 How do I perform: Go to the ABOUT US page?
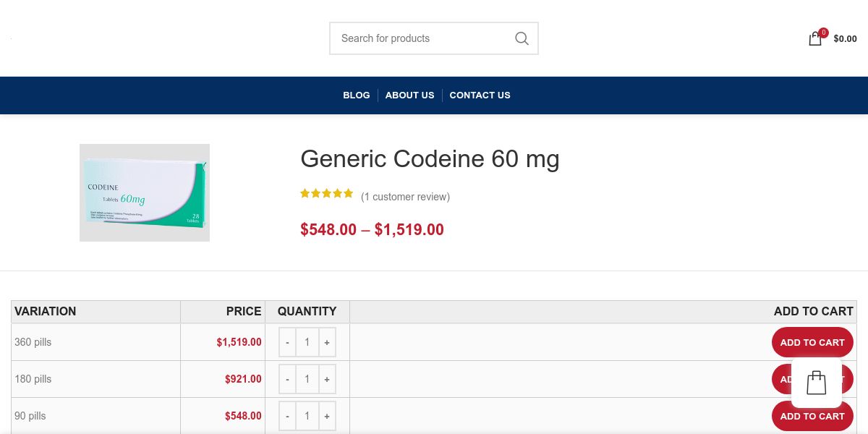click(409, 95)
